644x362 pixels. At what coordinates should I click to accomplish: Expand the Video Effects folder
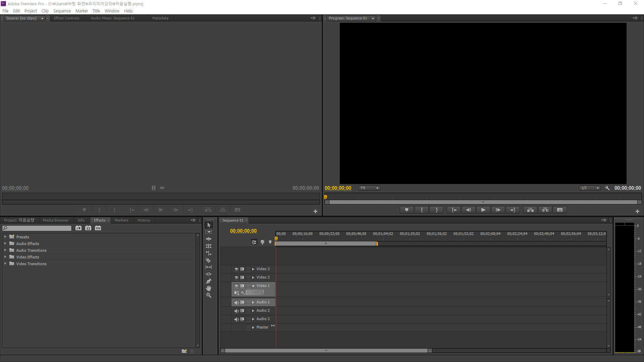(x=5, y=257)
